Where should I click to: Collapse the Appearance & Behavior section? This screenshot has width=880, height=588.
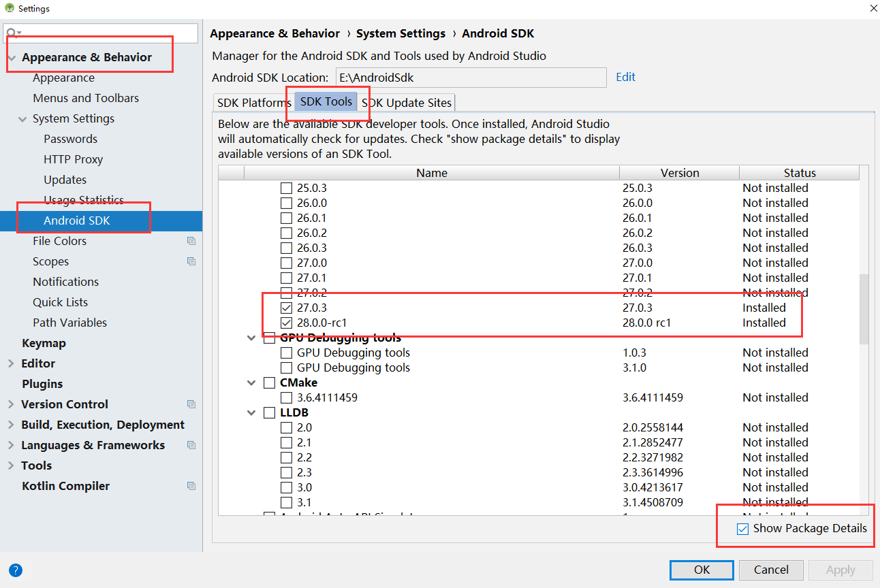click(11, 58)
